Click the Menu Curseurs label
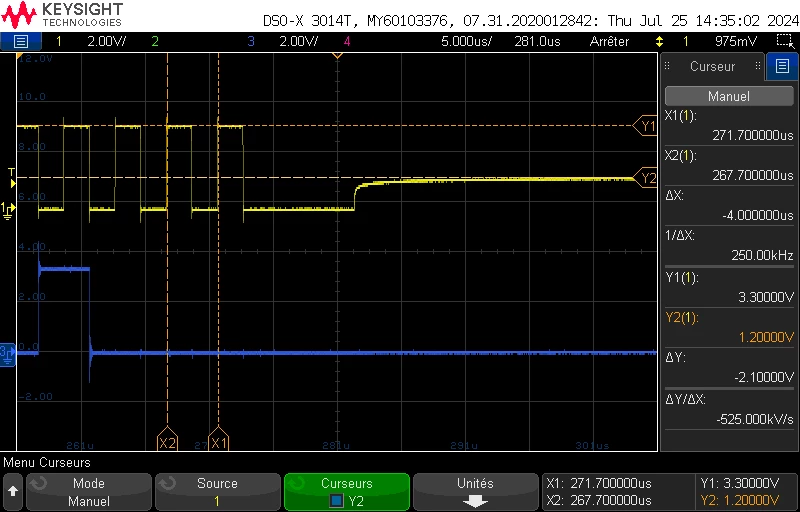Viewport: 800px width, 512px height. (47, 463)
